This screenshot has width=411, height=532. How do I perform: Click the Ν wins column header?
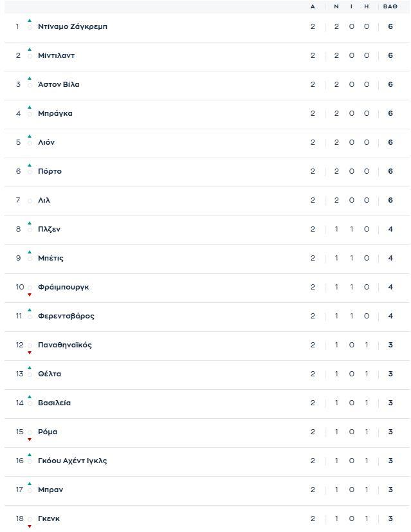coord(336,6)
